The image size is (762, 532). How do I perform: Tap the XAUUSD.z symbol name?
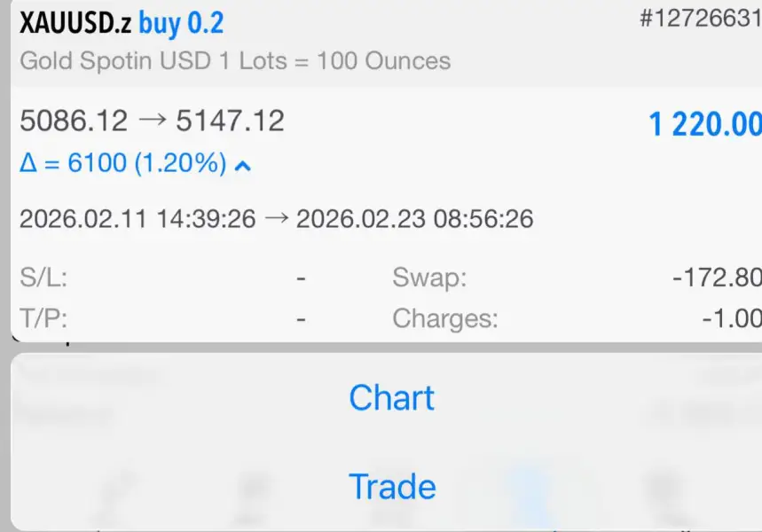[75, 23]
